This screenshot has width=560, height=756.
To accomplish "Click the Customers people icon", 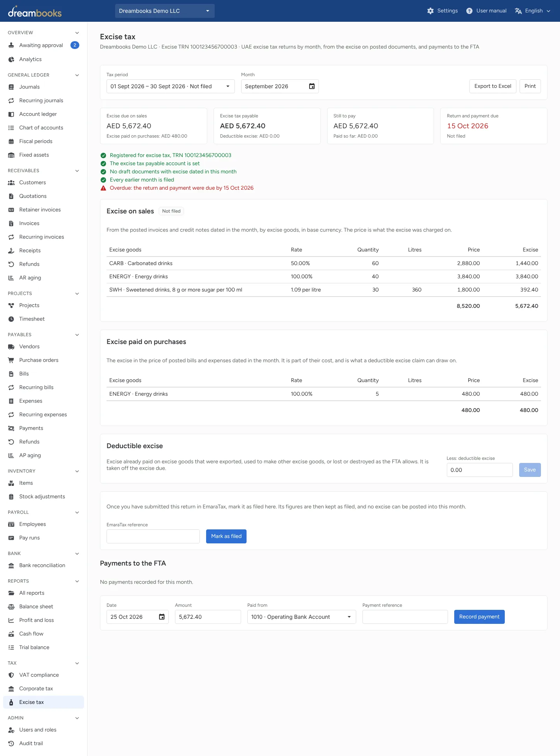I will pyautogui.click(x=11, y=183).
